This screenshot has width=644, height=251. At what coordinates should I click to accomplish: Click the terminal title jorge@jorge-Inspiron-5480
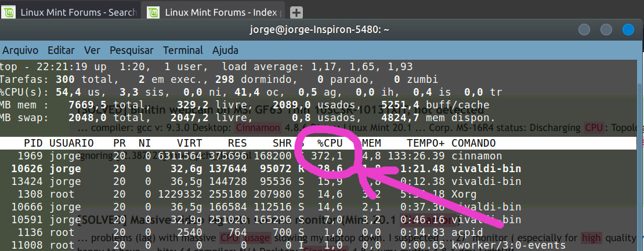pyautogui.click(x=320, y=30)
